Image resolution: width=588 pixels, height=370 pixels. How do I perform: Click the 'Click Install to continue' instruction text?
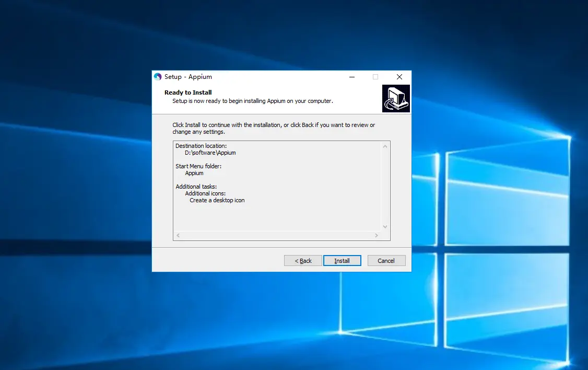pyautogui.click(x=274, y=129)
